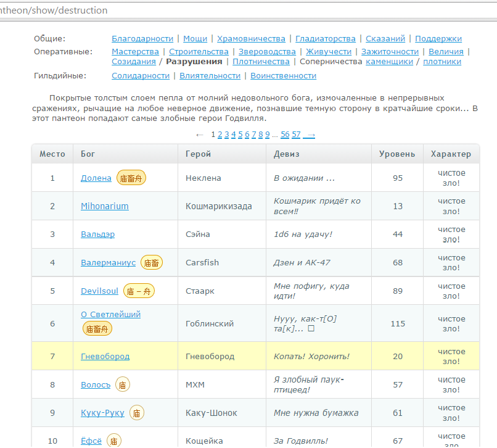Click the badge icon next to Ёфсё
The image size is (497, 448).
pos(114,441)
